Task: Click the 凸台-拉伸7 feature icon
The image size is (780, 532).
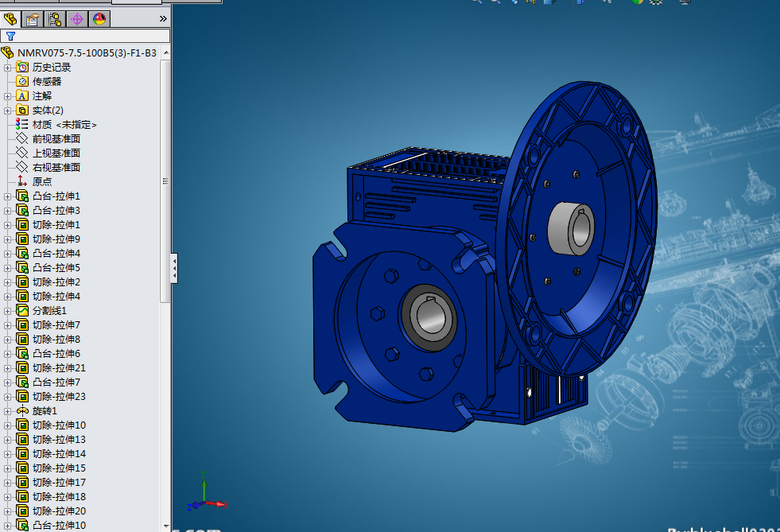Action: point(22,382)
